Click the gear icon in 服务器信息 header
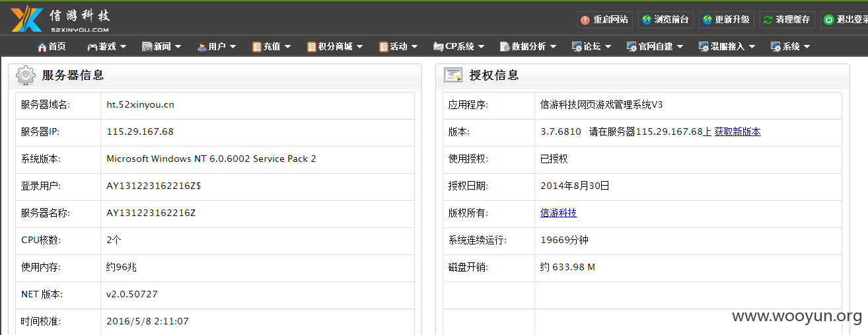The image size is (868, 335). [x=26, y=75]
